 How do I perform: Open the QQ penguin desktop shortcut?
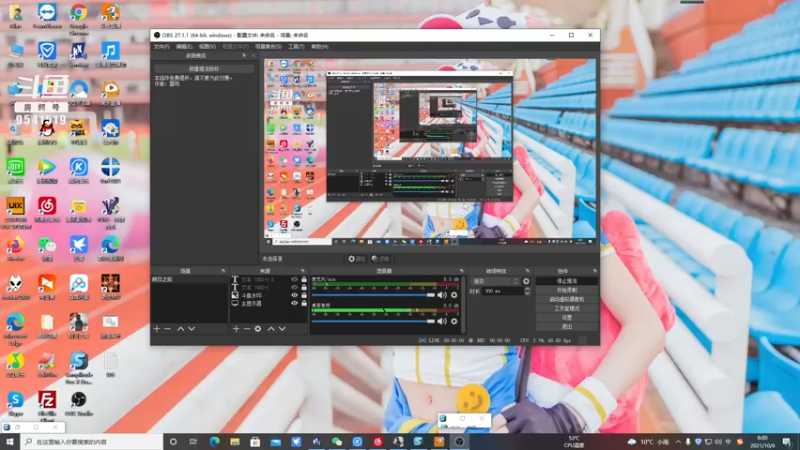coord(47,133)
